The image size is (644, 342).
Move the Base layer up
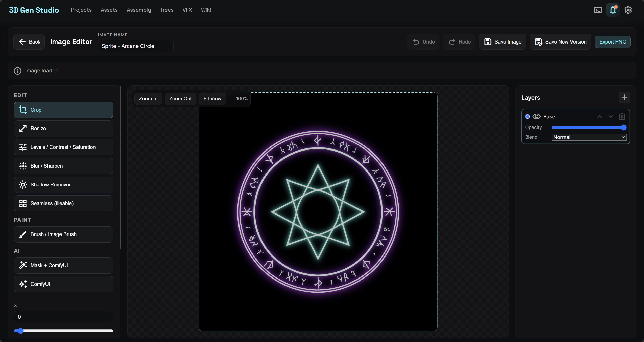pos(600,117)
